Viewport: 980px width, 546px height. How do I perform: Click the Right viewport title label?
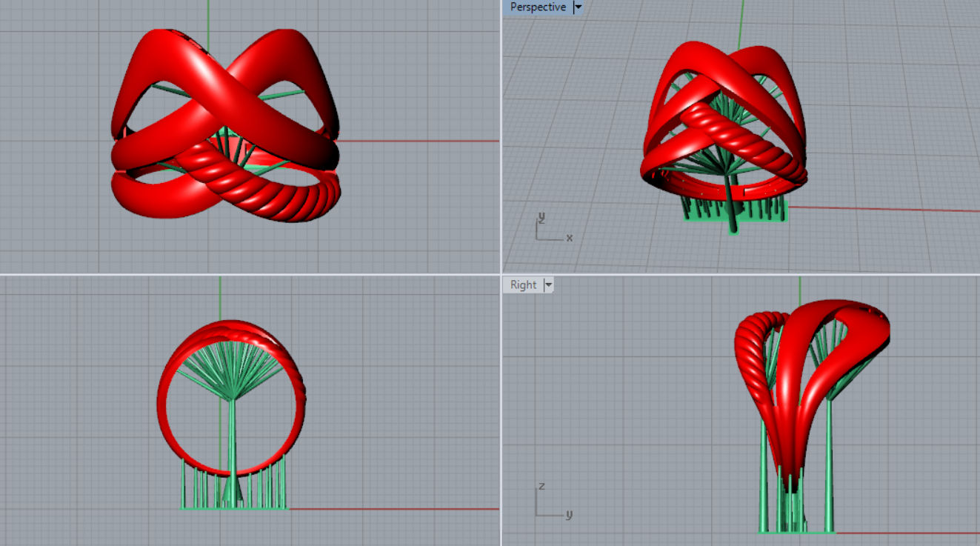click(x=523, y=285)
